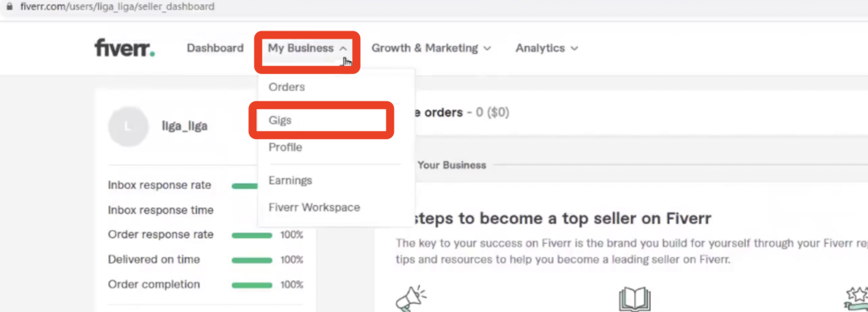The height and width of the screenshot is (312, 868).
Task: Open Profile from the dropdown menu
Action: pyautogui.click(x=285, y=147)
